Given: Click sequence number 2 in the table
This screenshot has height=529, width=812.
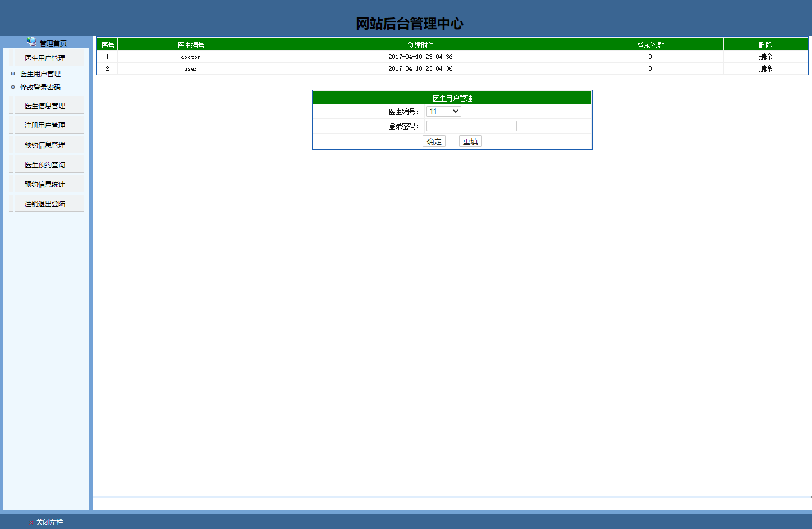Looking at the screenshot, I should click(x=108, y=68).
